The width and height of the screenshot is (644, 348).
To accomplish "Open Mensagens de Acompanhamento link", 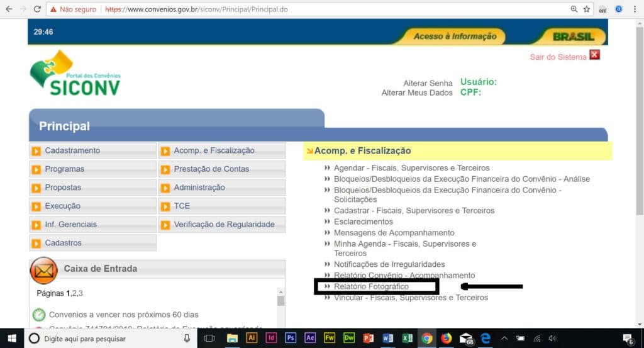I will click(x=394, y=233).
